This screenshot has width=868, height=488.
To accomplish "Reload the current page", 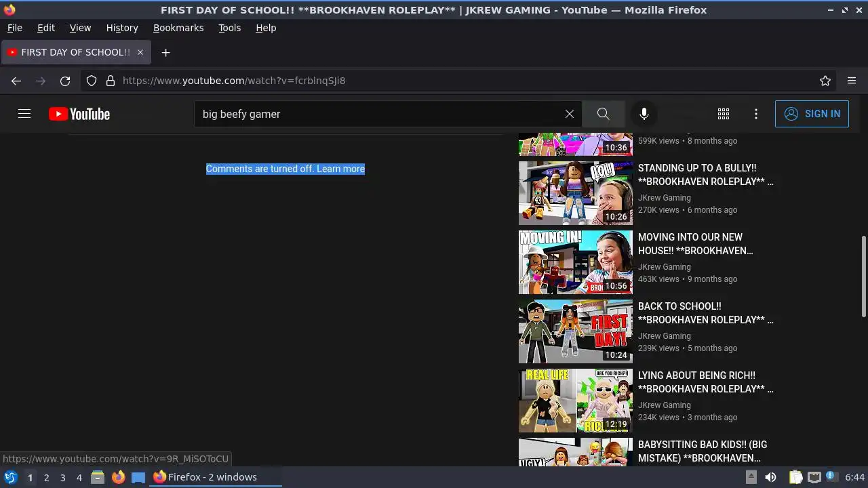I will coord(65,81).
